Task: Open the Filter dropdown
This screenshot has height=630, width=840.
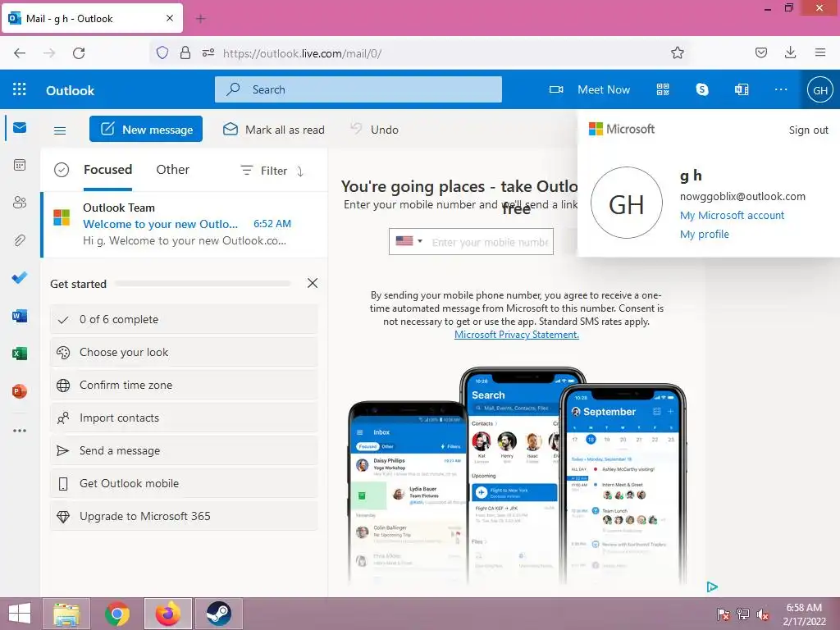Action: (x=264, y=171)
